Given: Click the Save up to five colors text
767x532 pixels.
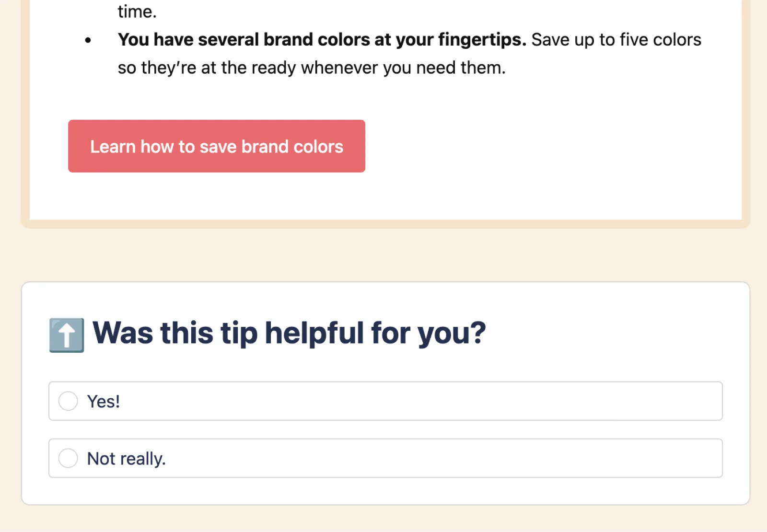Looking at the screenshot, I should [x=616, y=40].
